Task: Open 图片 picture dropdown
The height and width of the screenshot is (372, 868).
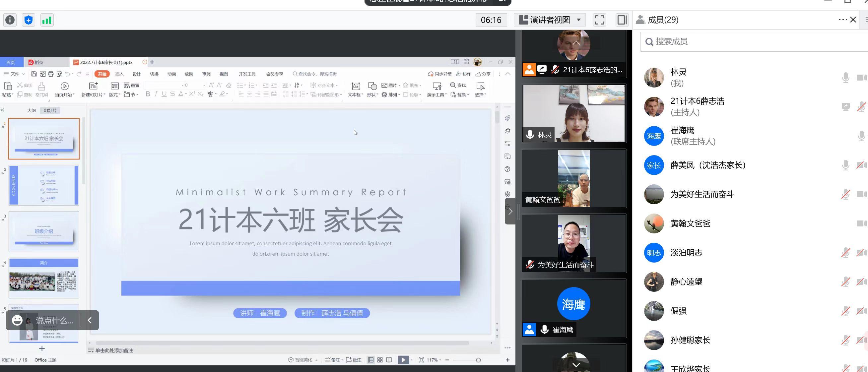Action: (391, 85)
